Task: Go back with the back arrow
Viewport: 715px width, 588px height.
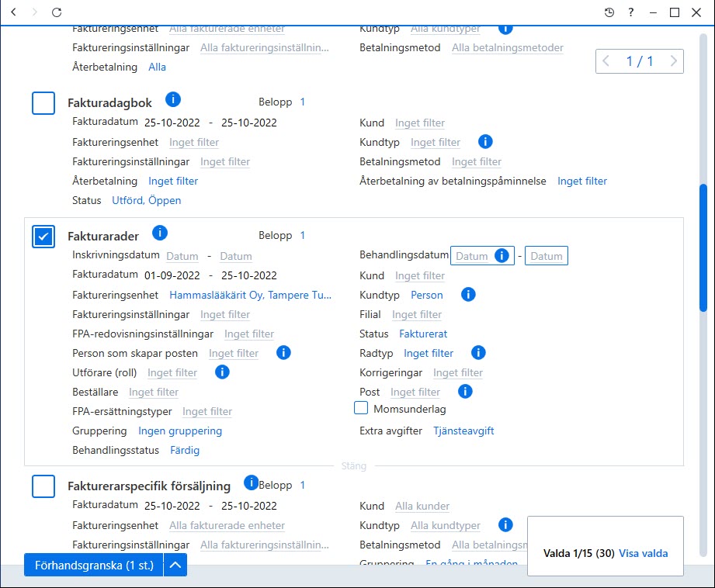Action: pos(14,12)
